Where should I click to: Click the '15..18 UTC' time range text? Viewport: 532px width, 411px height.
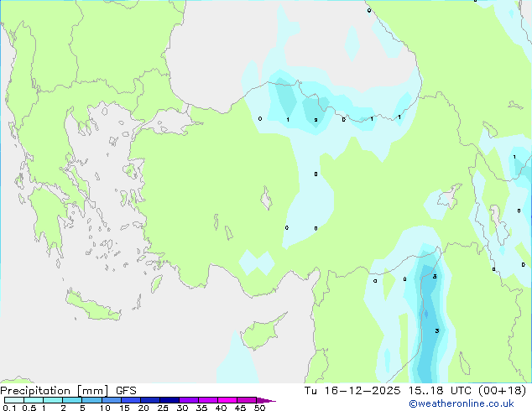440,391
